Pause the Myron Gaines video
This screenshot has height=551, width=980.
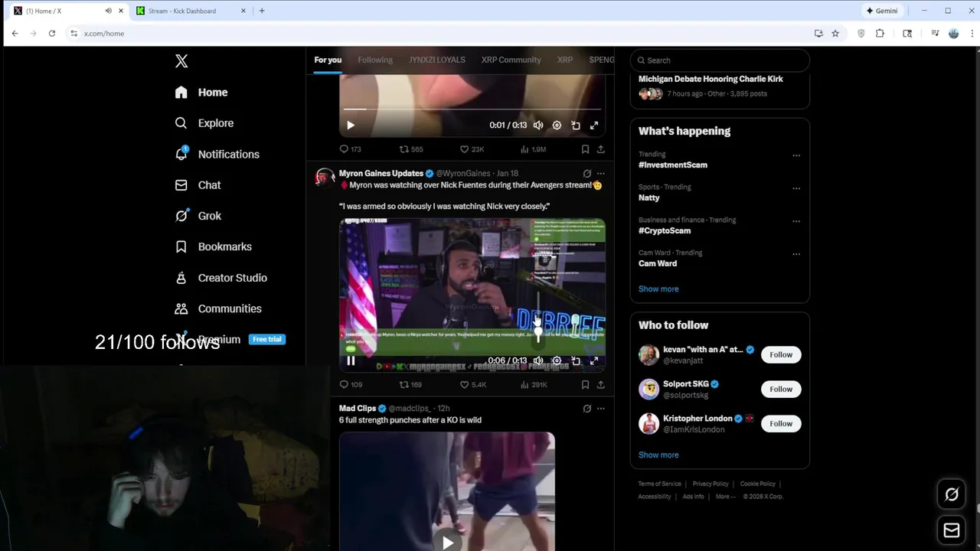(351, 361)
